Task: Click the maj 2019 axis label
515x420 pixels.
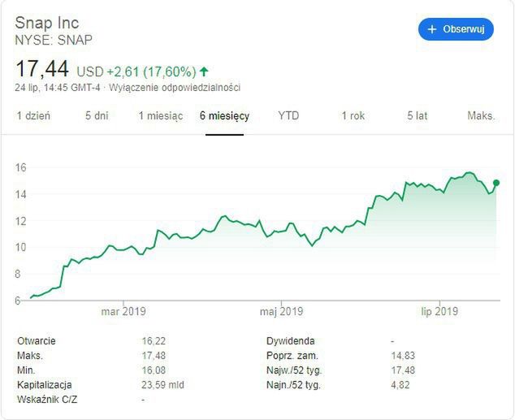Action: (x=281, y=311)
